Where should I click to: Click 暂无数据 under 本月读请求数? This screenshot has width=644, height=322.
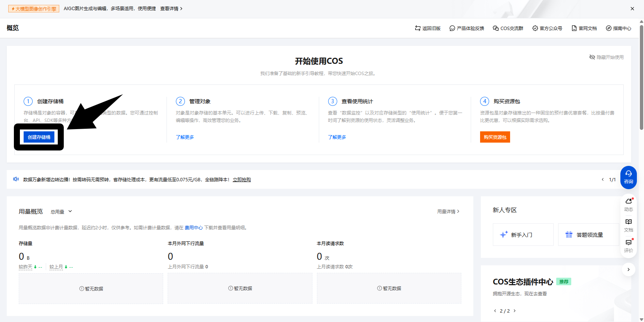(389, 288)
